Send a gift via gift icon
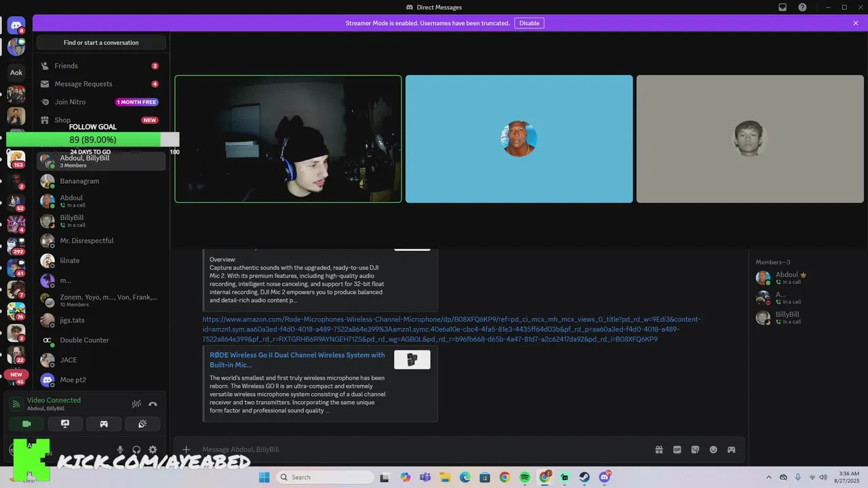Viewport: 868px width, 488px height. click(x=658, y=449)
